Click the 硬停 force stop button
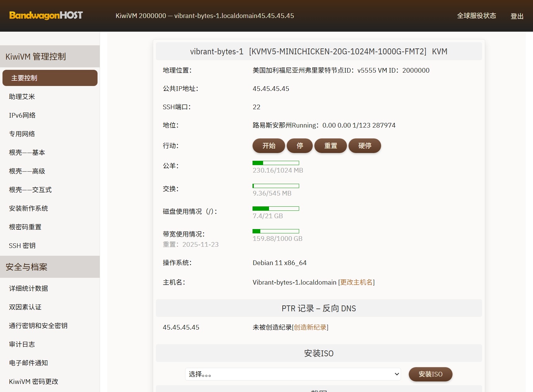The image size is (533, 392). point(365,146)
